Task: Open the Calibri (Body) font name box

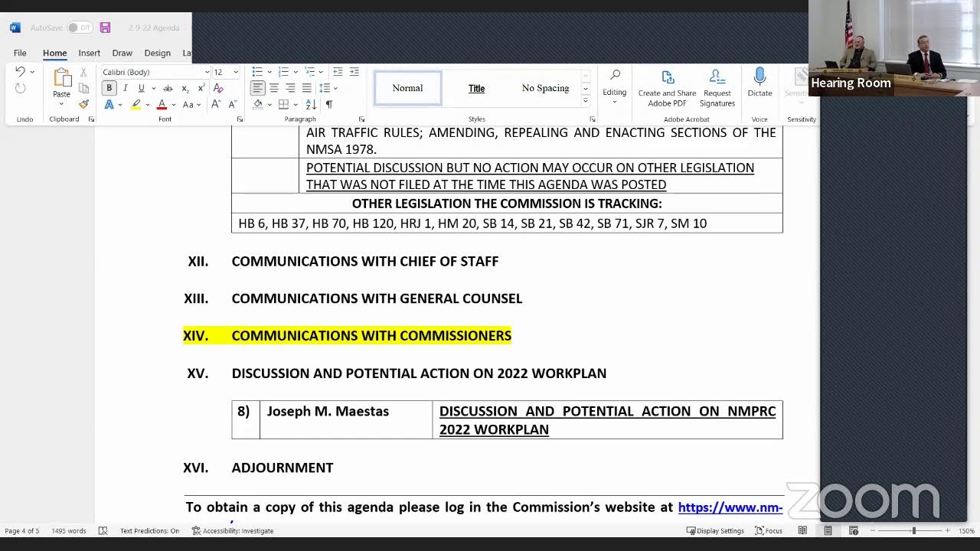Action: click(x=155, y=72)
